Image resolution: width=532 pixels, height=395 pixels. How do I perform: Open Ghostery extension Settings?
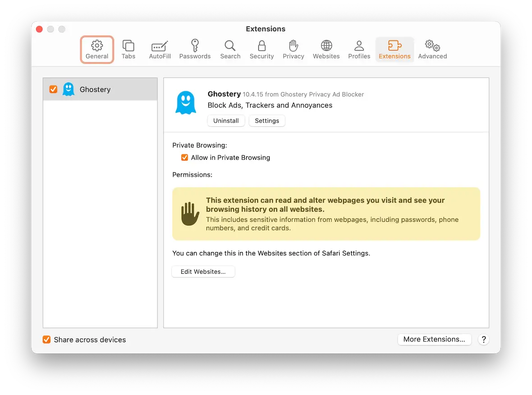click(x=267, y=121)
